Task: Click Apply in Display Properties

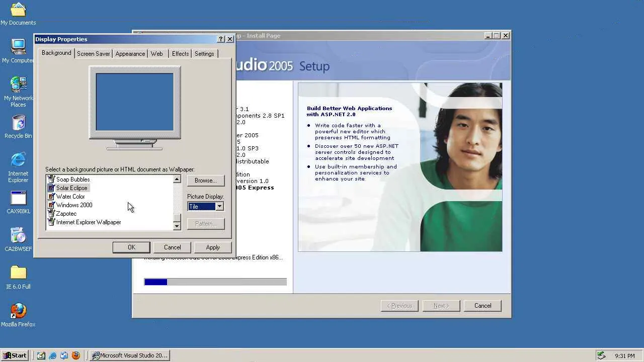Action: [213, 247]
